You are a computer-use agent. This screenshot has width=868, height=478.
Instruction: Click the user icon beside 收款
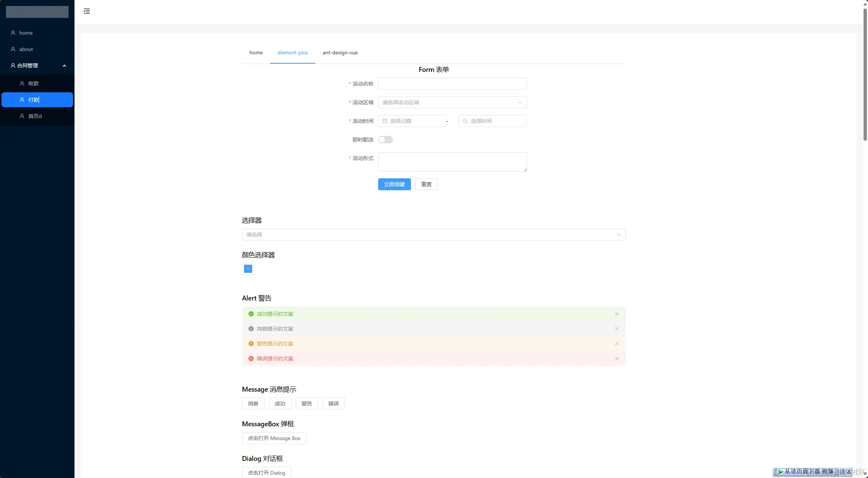pyautogui.click(x=22, y=83)
